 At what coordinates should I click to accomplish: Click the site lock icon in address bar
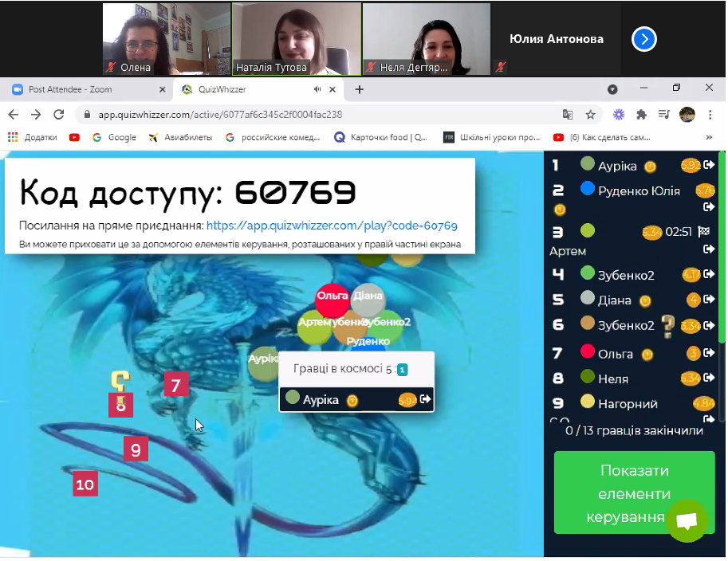coord(87,115)
